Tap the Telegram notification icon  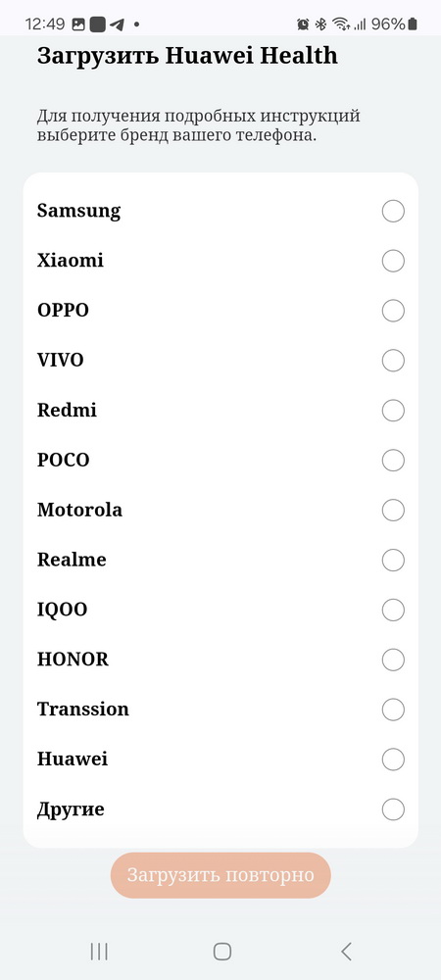tap(117, 24)
